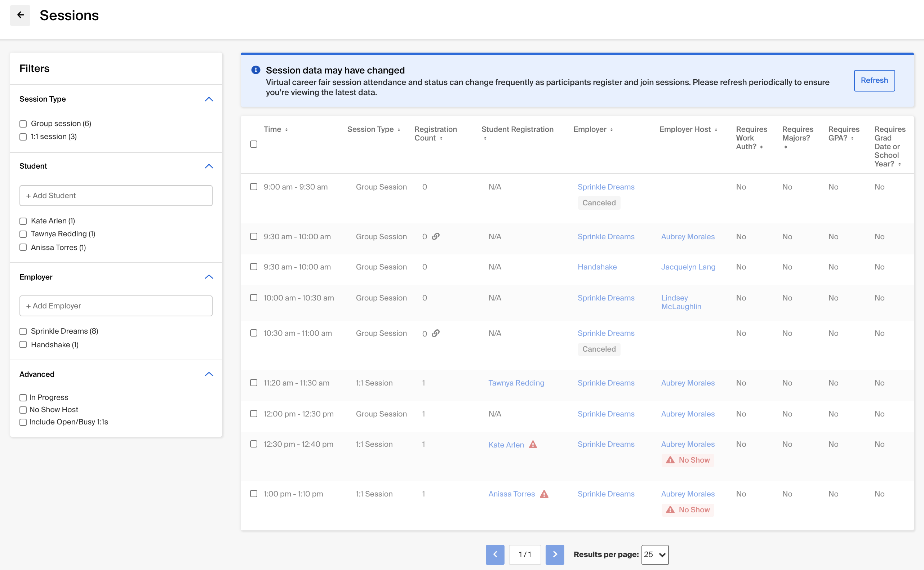The image size is (924, 570).
Task: Click the link icon on 10:30 am session row
Action: pyautogui.click(x=435, y=333)
